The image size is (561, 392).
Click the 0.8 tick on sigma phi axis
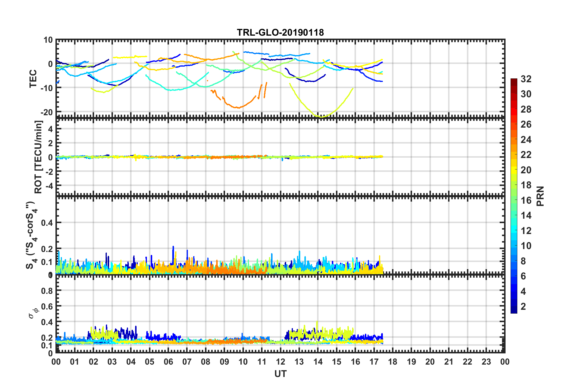[x=47, y=291]
